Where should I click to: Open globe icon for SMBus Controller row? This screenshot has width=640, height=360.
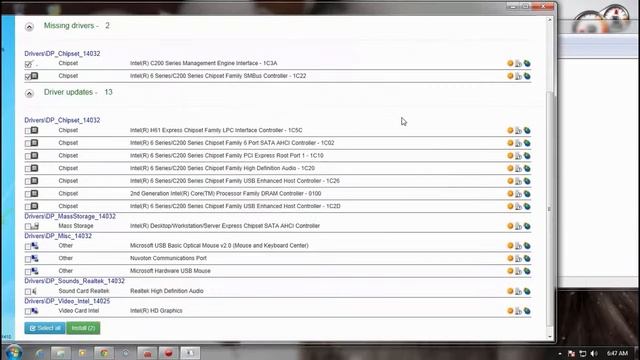coord(527,76)
